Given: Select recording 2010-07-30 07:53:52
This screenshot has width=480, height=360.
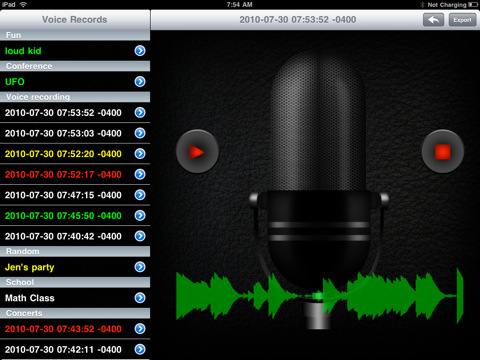Looking at the screenshot, I should tap(75, 112).
